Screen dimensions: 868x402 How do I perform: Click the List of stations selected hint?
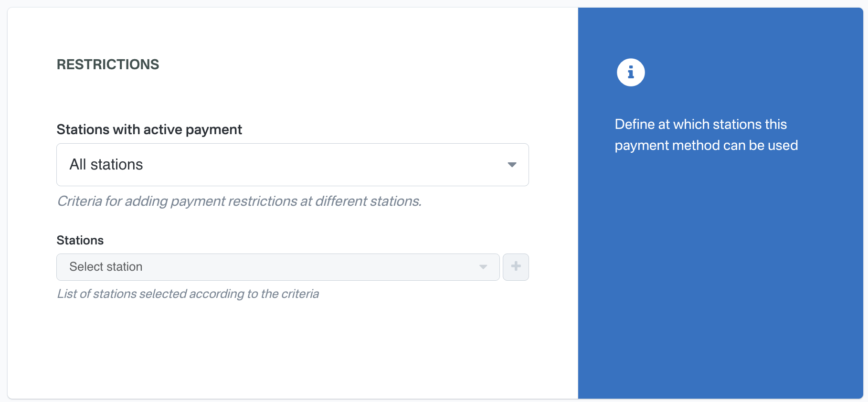click(x=188, y=294)
